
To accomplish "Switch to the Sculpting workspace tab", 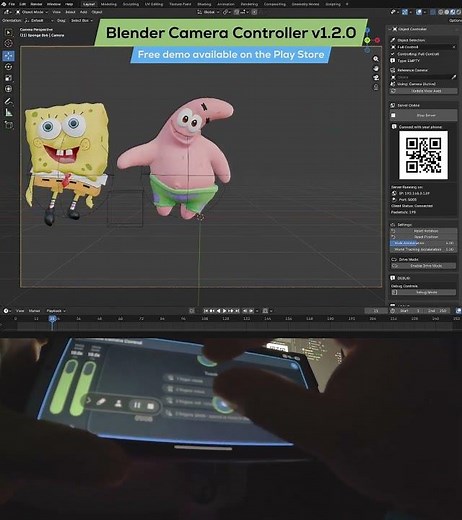I will (131, 4).
